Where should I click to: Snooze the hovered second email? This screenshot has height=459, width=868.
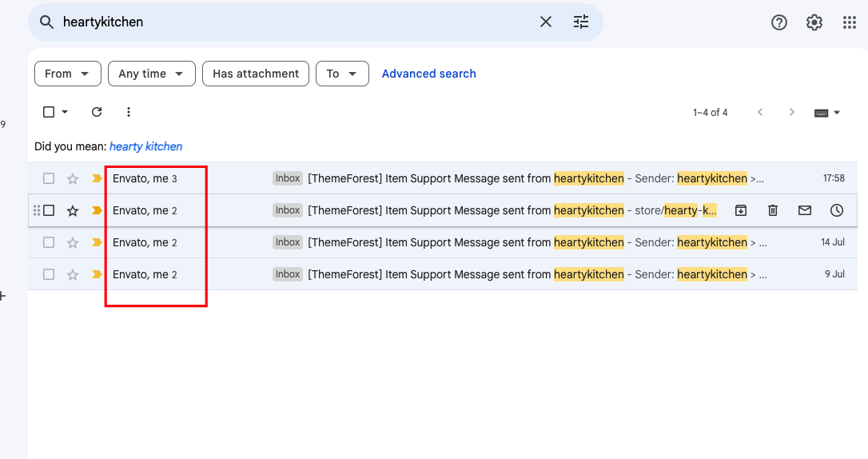(837, 210)
